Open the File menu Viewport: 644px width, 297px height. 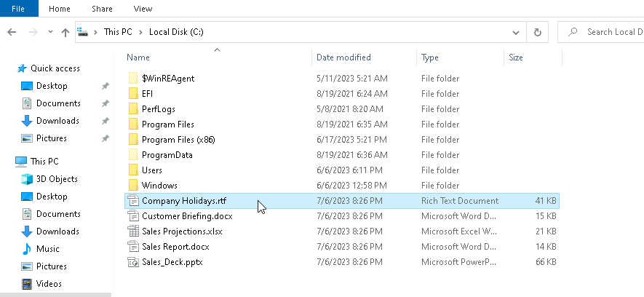tap(19, 9)
